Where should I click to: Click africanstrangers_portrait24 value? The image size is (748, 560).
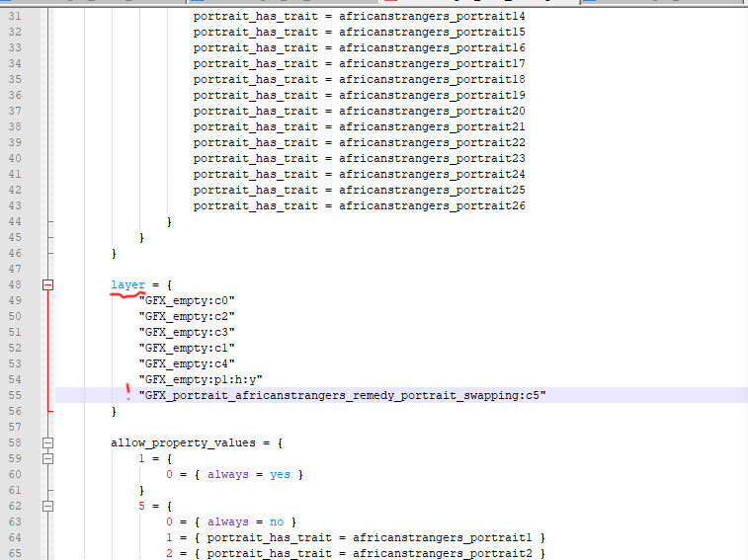432,174
